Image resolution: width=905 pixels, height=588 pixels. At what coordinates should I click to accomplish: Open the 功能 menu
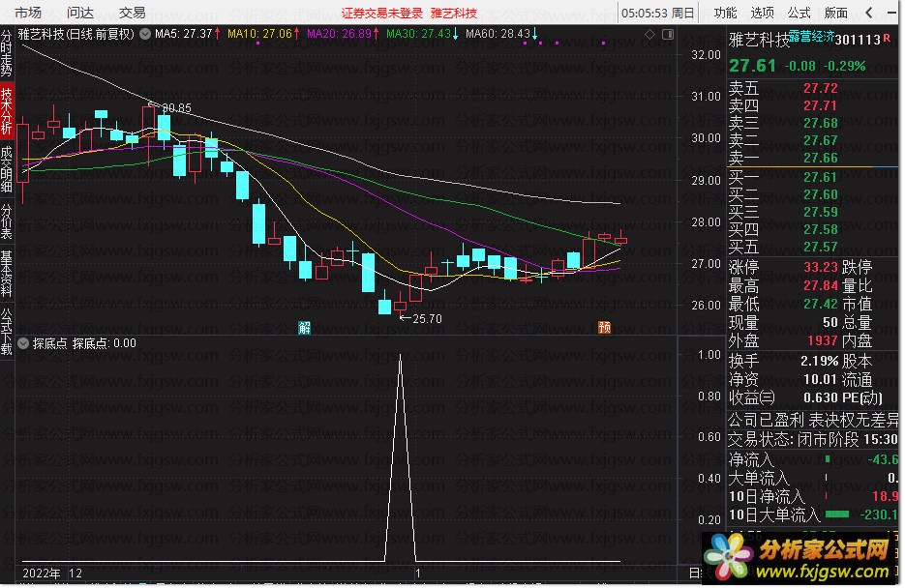(726, 13)
